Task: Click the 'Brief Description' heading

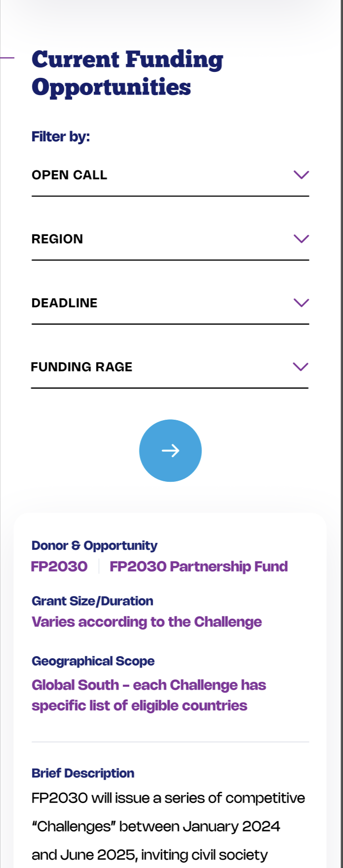Action: point(83,773)
